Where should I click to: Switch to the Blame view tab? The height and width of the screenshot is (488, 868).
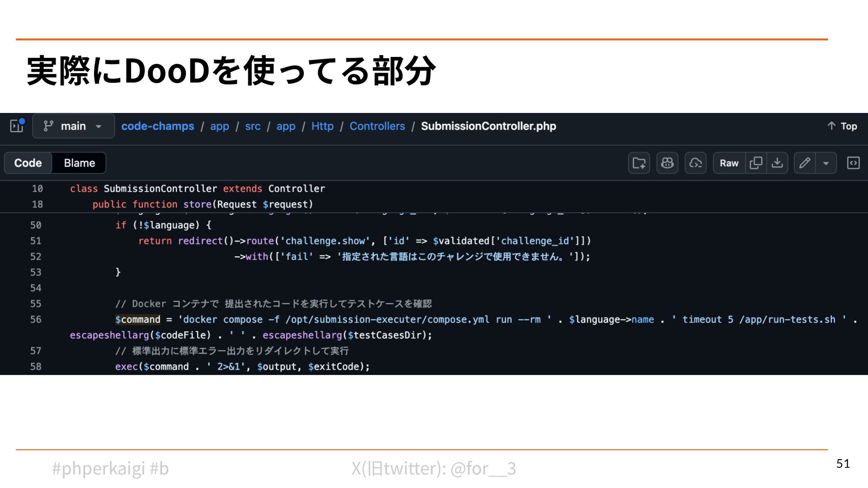point(79,163)
